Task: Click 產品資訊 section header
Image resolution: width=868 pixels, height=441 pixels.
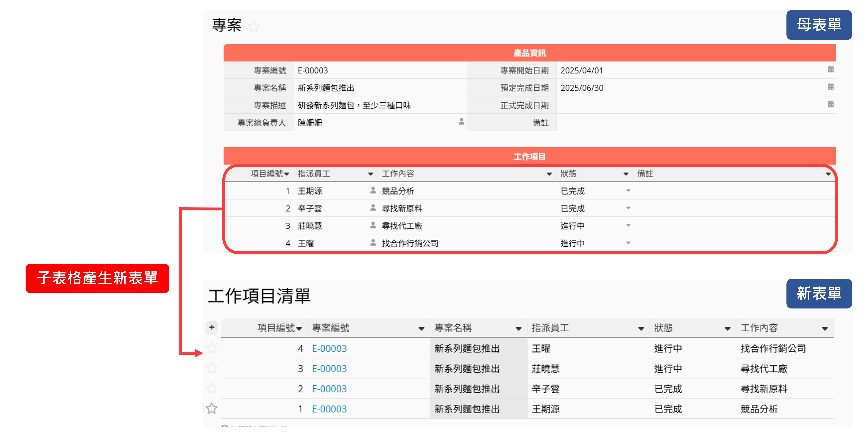Action: click(529, 53)
